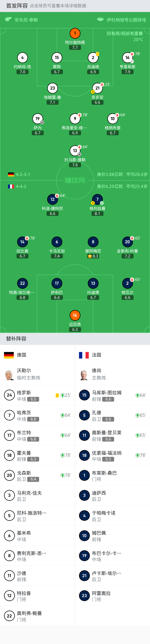Click the referee whistle icon

coord(8,19)
